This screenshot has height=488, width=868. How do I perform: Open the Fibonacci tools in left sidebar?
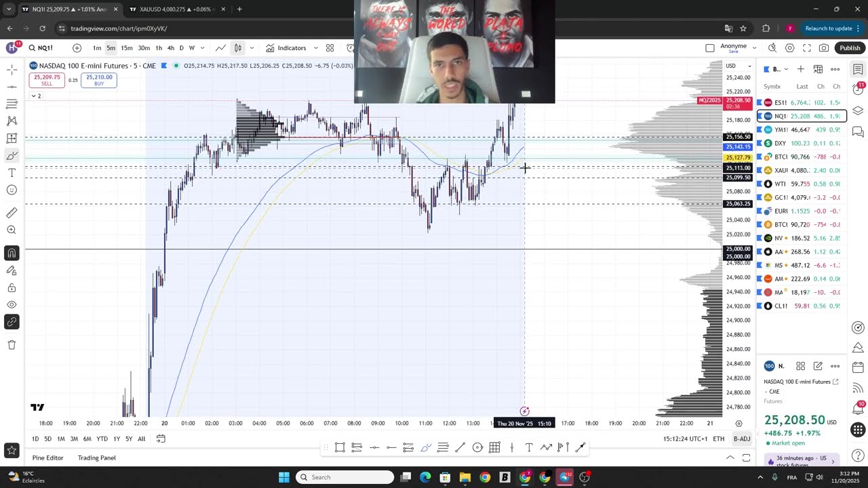[12, 104]
